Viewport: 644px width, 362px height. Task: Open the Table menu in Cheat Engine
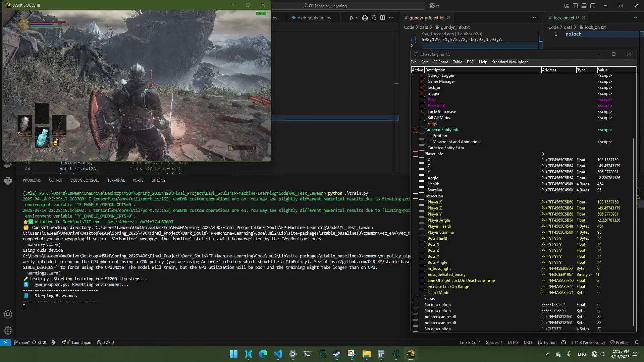(457, 62)
